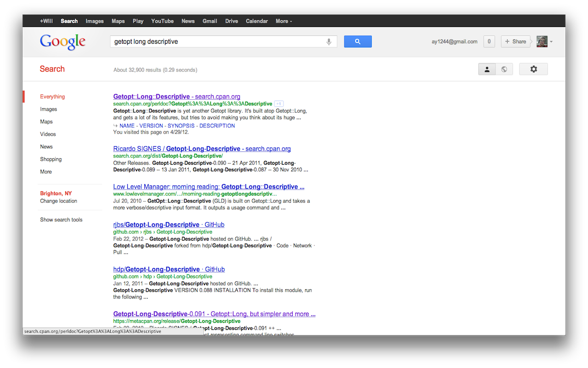Go to Maps in the top bar
The width and height of the screenshot is (588, 368).
click(x=118, y=21)
